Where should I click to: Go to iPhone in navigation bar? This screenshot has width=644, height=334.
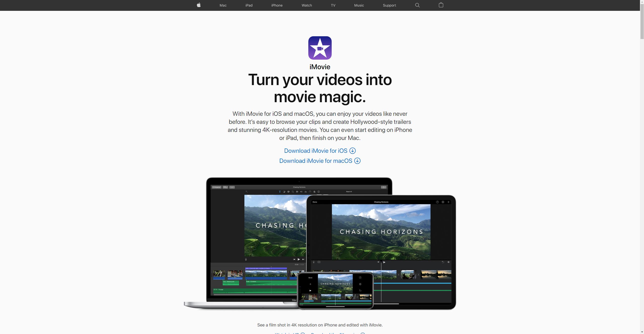[x=277, y=5]
